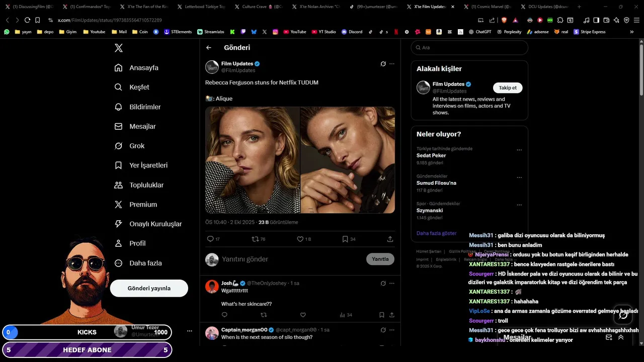644x362 pixels.
Task: Open the ChatGPT bookmark
Action: click(x=480, y=32)
